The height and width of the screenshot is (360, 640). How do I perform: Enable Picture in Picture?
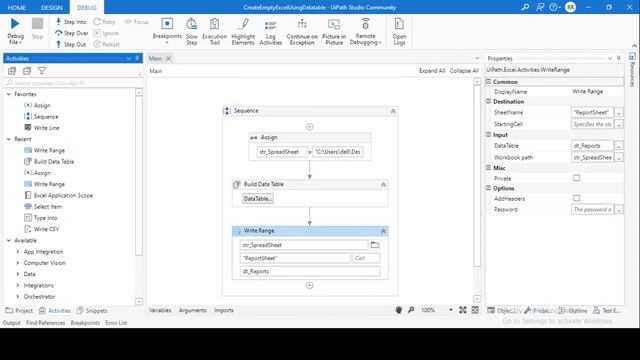click(334, 31)
